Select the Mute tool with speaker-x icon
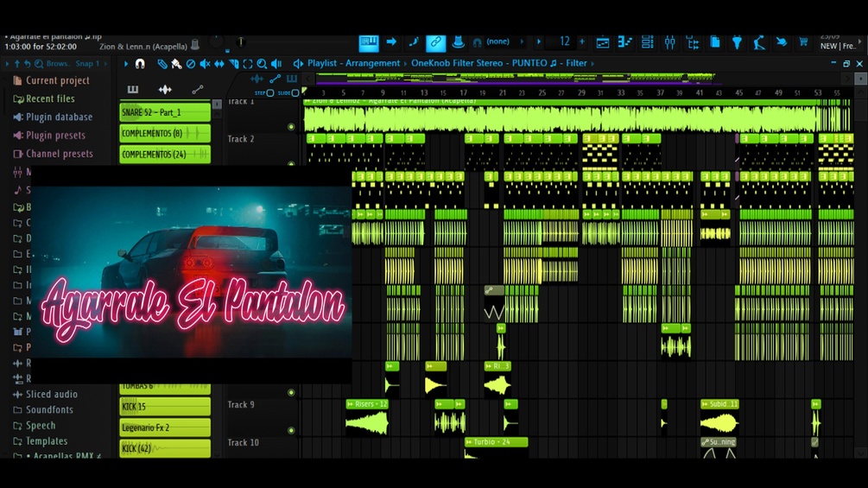 [x=205, y=64]
